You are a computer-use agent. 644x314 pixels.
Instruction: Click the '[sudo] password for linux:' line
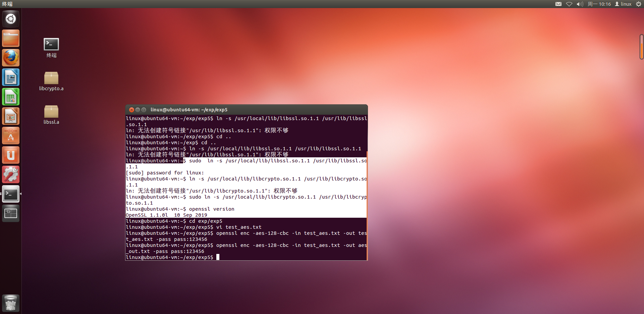point(165,173)
